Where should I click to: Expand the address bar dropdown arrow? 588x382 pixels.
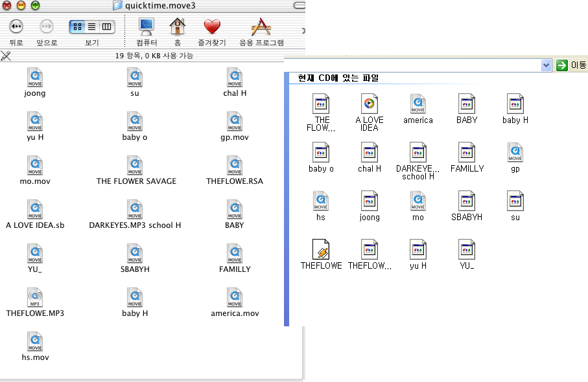545,65
